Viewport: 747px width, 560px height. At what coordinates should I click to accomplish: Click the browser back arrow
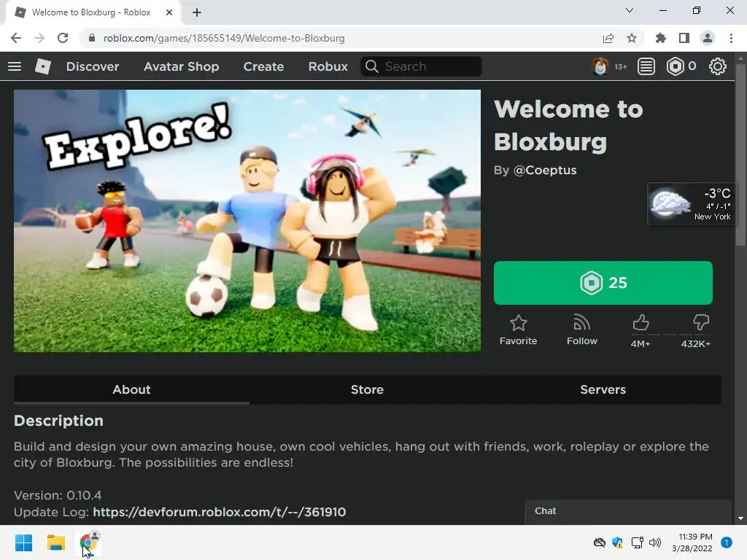pyautogui.click(x=16, y=38)
